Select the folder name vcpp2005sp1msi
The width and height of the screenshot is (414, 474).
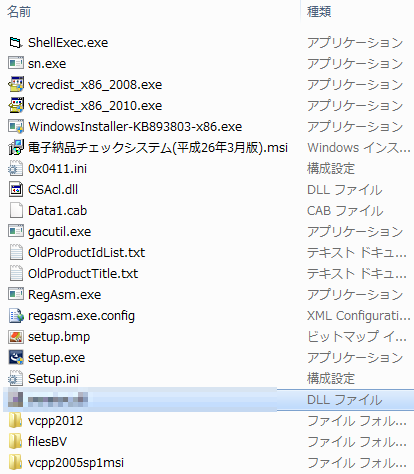(76, 463)
